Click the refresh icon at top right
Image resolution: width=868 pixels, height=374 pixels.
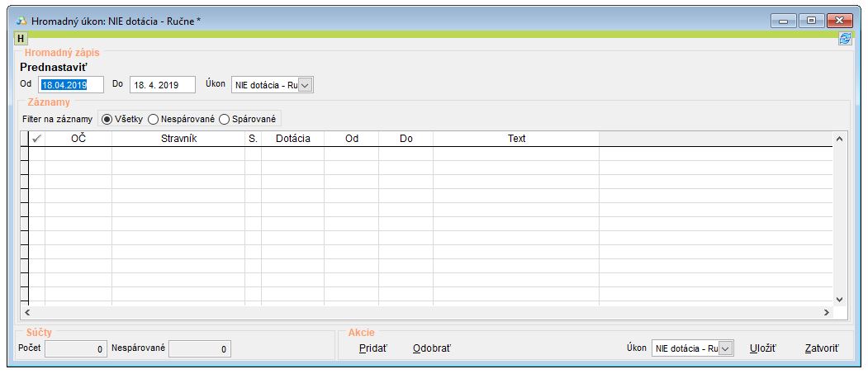coord(845,39)
